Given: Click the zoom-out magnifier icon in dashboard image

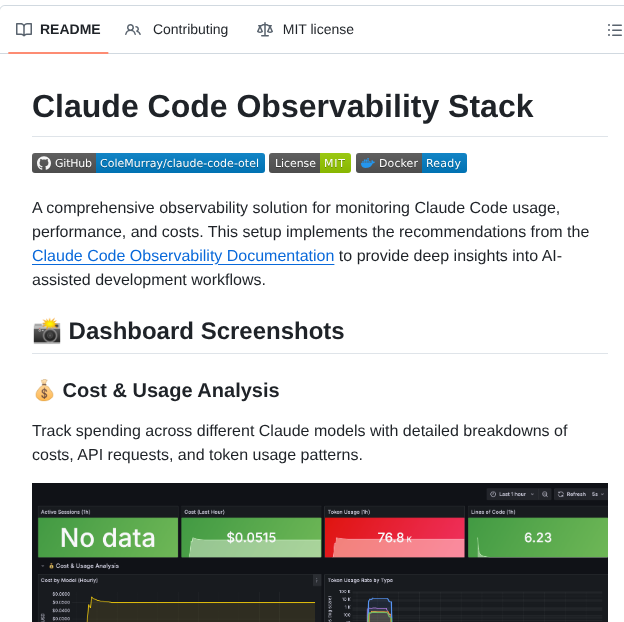Looking at the screenshot, I should pyautogui.click(x=545, y=494).
